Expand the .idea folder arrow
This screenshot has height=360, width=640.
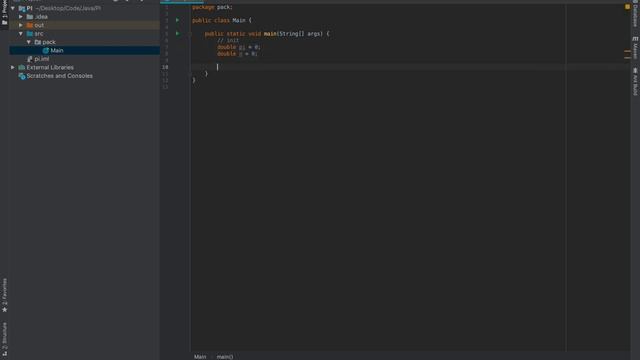pos(21,17)
